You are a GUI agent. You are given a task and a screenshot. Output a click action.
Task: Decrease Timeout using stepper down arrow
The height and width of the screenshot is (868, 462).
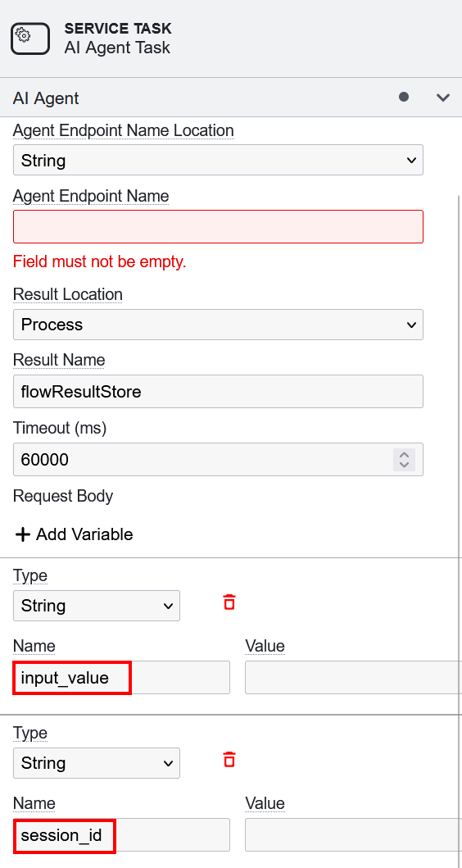(x=404, y=465)
